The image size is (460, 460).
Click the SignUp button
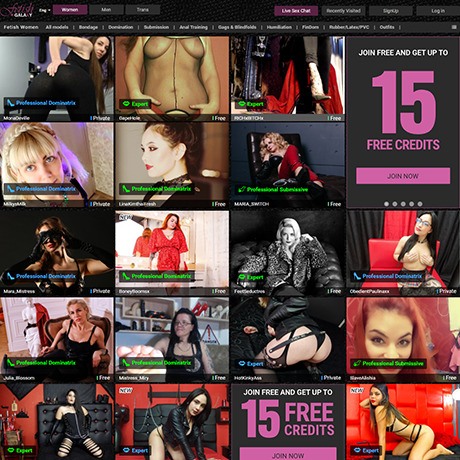point(391,11)
